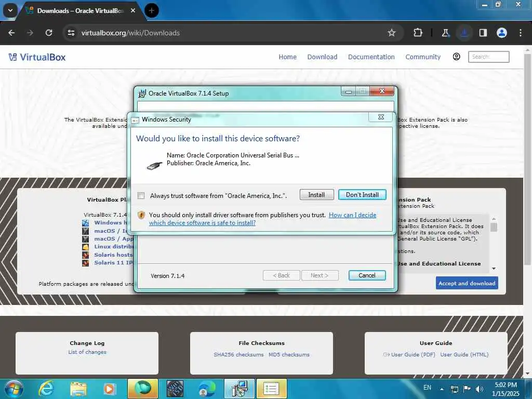
Task: Click the volume speaker tray icon
Action: pyautogui.click(x=480, y=389)
